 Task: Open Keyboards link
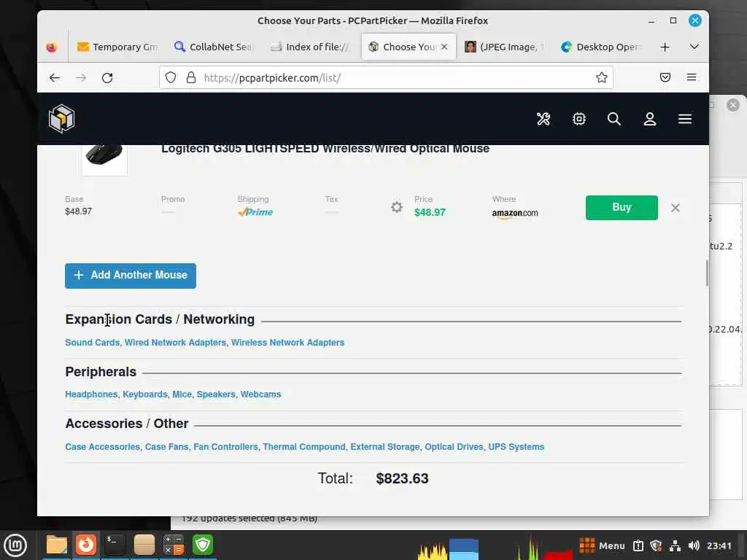pos(145,394)
